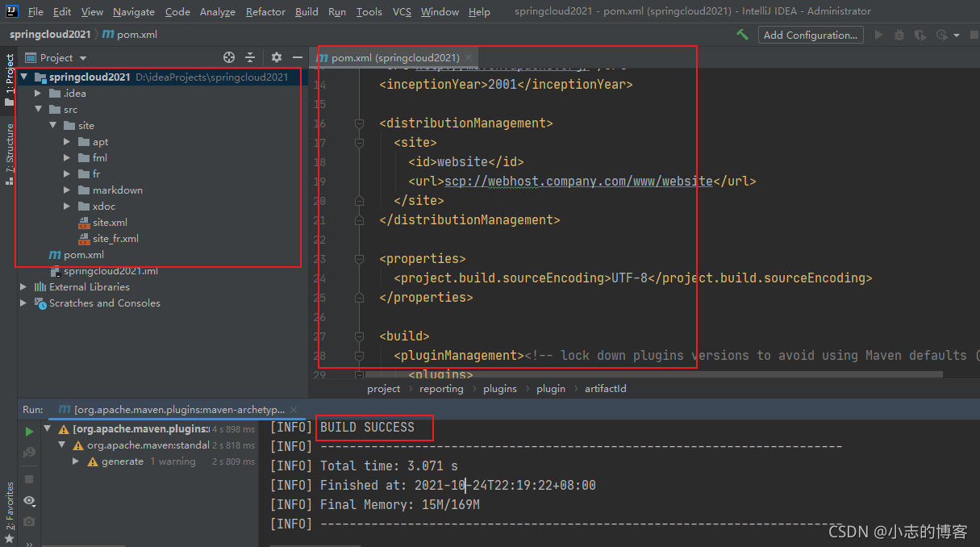The height and width of the screenshot is (547, 980).
Task: Expand the xdoc folder
Action: 68,207
